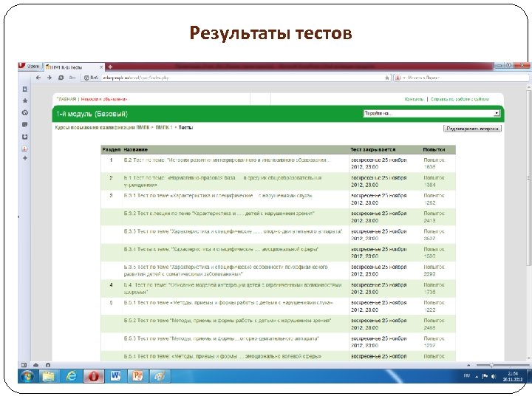This screenshot has height=399, width=532.
Task: Open test Б.3.3 on musculoskeletal system
Action: [233, 231]
